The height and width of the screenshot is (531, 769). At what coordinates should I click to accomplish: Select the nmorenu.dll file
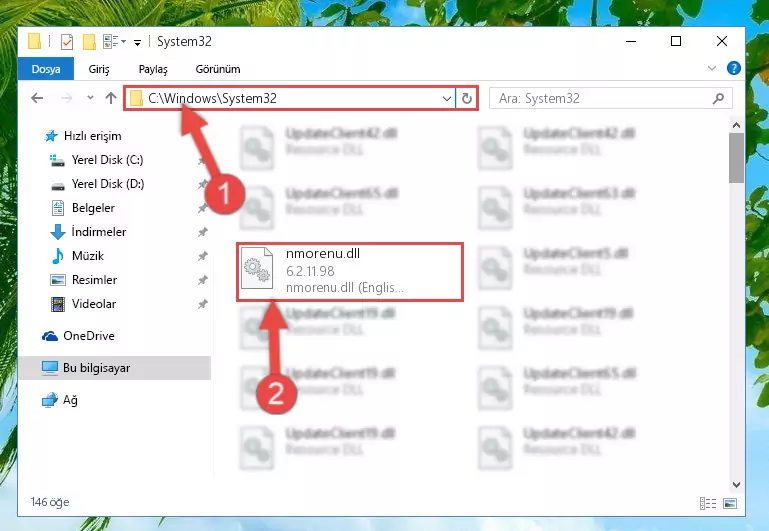(350, 272)
